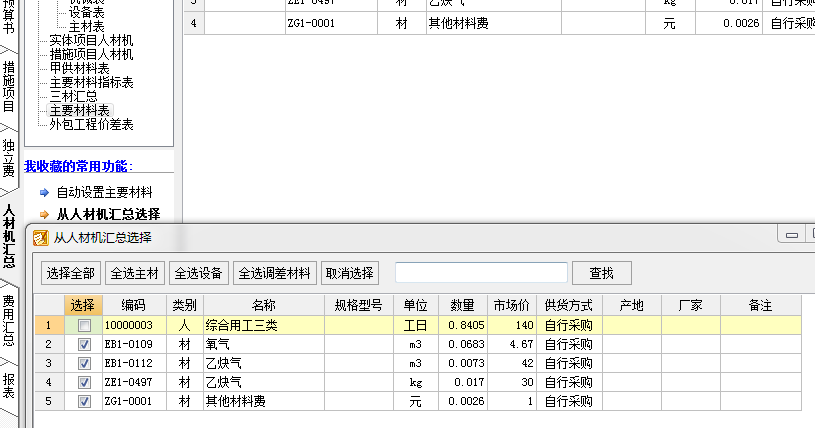Image resolution: width=815 pixels, height=428 pixels.
Task: Click the orange arrow icon beside 从人材机汇总选择
Action: click(x=44, y=214)
